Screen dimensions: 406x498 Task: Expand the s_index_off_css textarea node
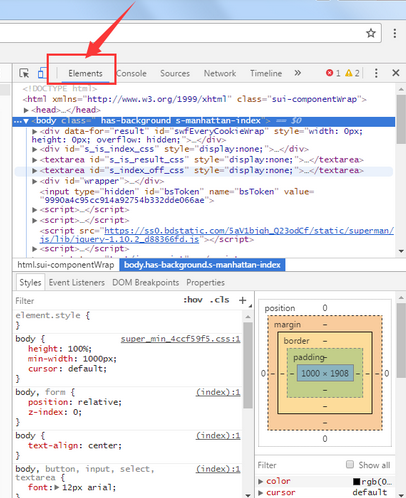click(34, 171)
